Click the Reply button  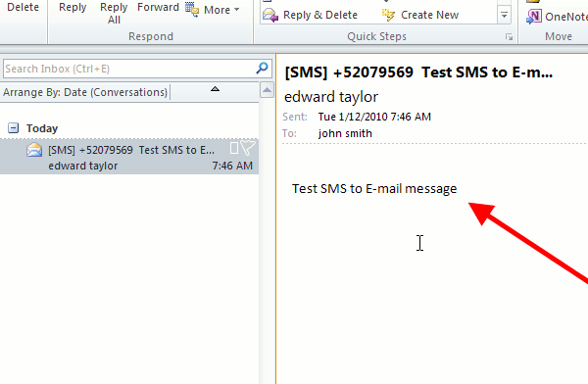tap(73, 8)
